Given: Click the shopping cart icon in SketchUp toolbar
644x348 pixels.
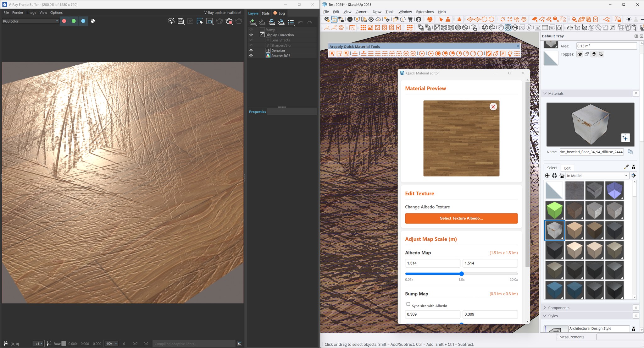Looking at the screenshot, I should [x=410, y=19].
